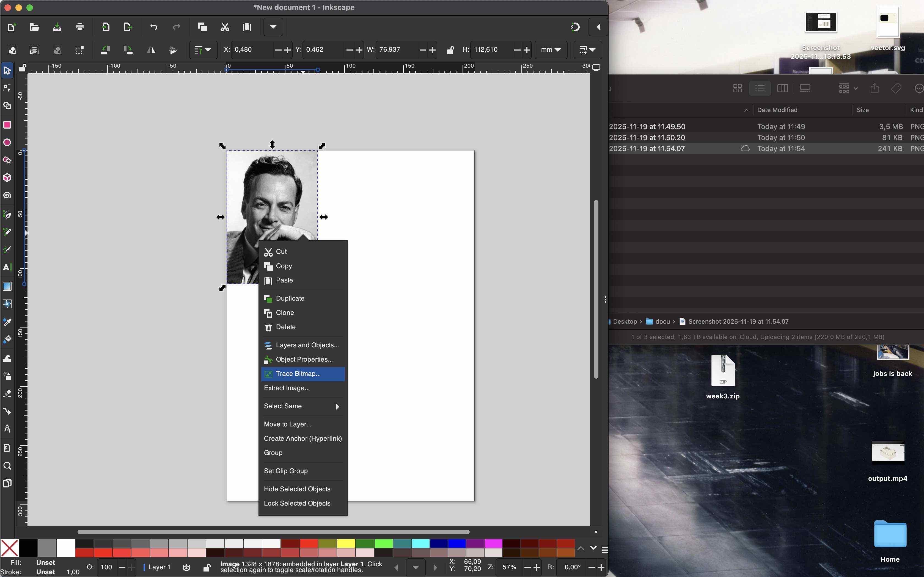The image size is (924, 577).
Task: Choose Trace Bitmap from context menu
Action: tap(298, 374)
